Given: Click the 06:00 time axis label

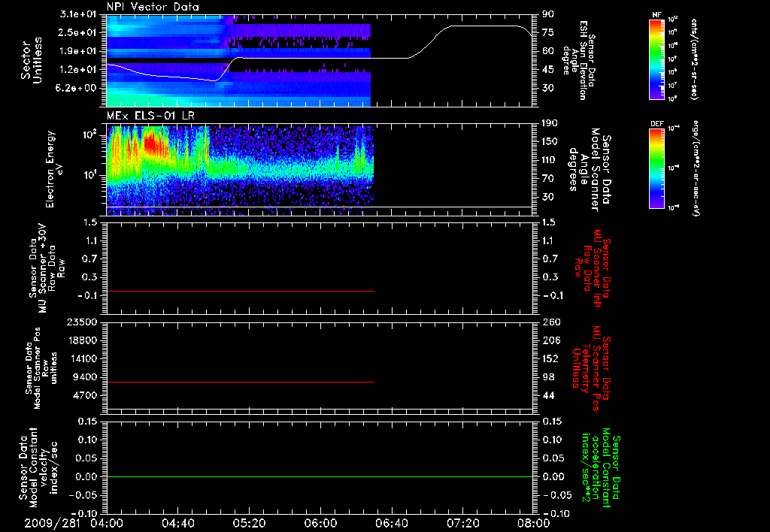Looking at the screenshot, I should pos(320,523).
